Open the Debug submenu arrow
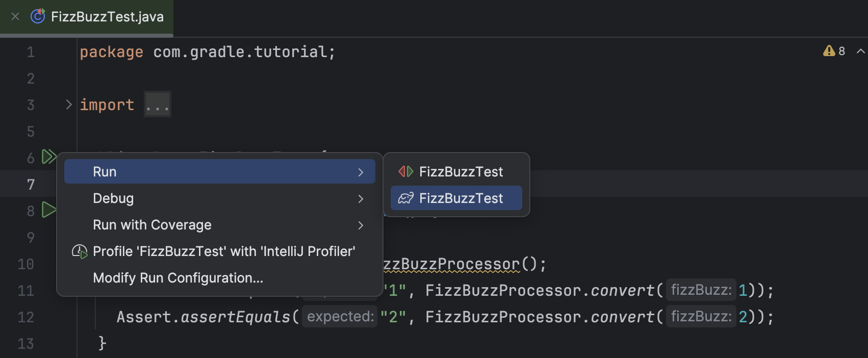868x358 pixels. (361, 199)
